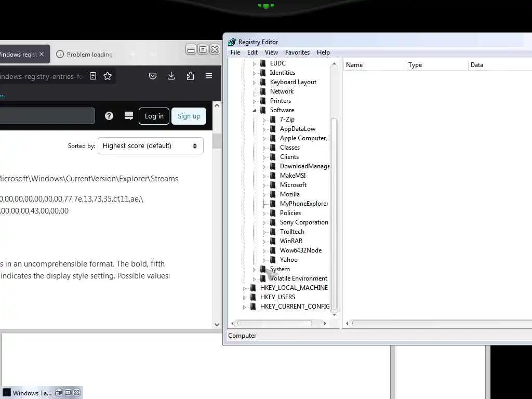Image resolution: width=532 pixels, height=399 pixels.
Task: Expand the Sony Corporation key
Action: (264, 222)
